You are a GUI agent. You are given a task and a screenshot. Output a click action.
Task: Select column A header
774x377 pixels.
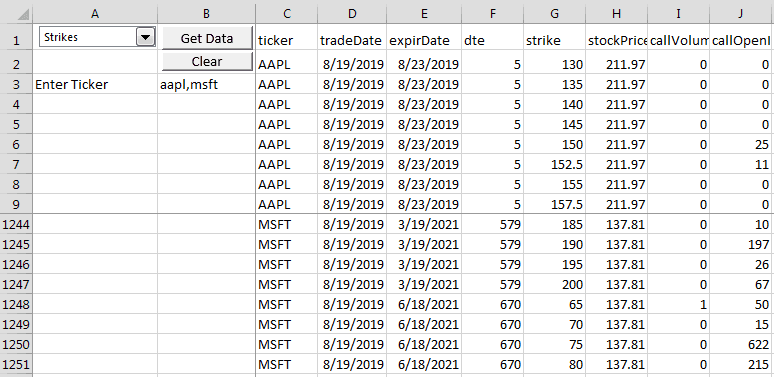tap(95, 14)
